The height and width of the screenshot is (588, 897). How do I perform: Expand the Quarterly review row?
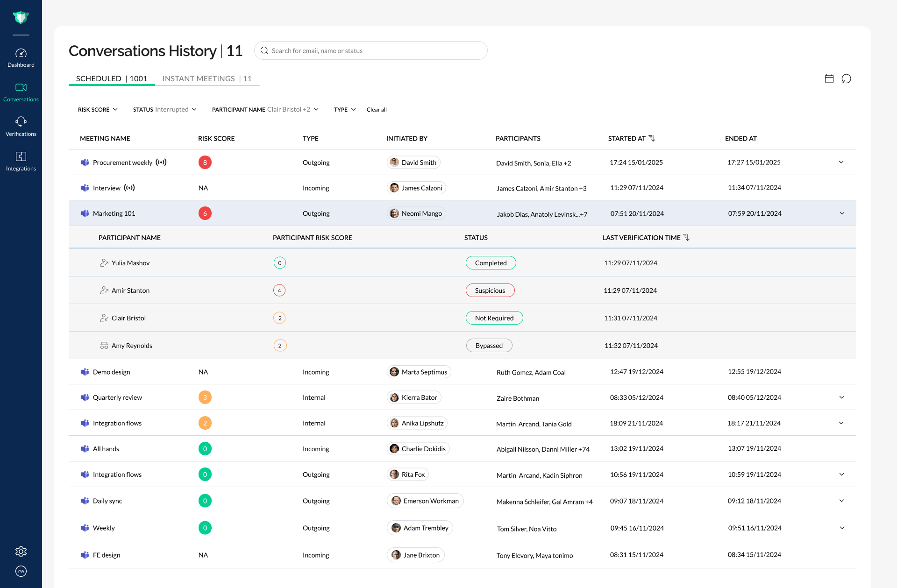click(x=841, y=397)
